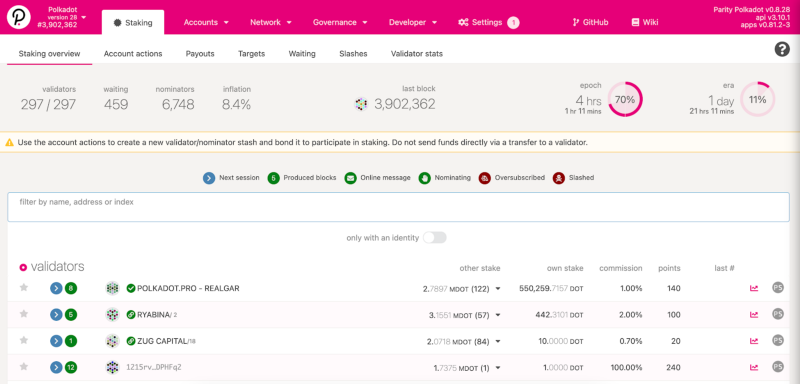800x384 pixels.
Task: Click the PS badge on ZUG CAPITAL row
Action: [x=778, y=340]
